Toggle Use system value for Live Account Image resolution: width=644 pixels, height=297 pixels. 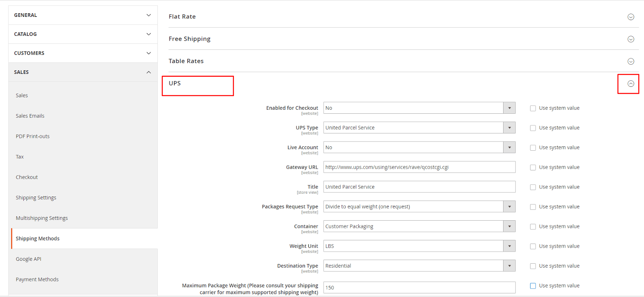533,147
